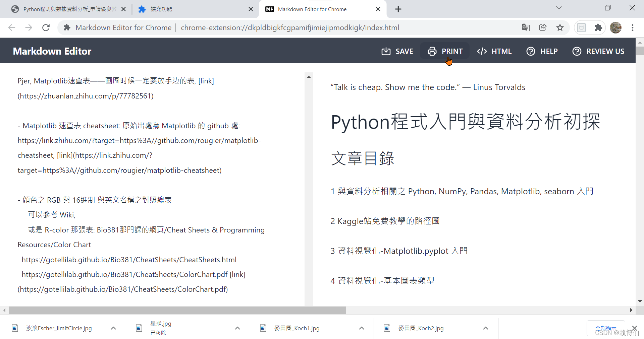Open a new browser tab

pos(398,9)
